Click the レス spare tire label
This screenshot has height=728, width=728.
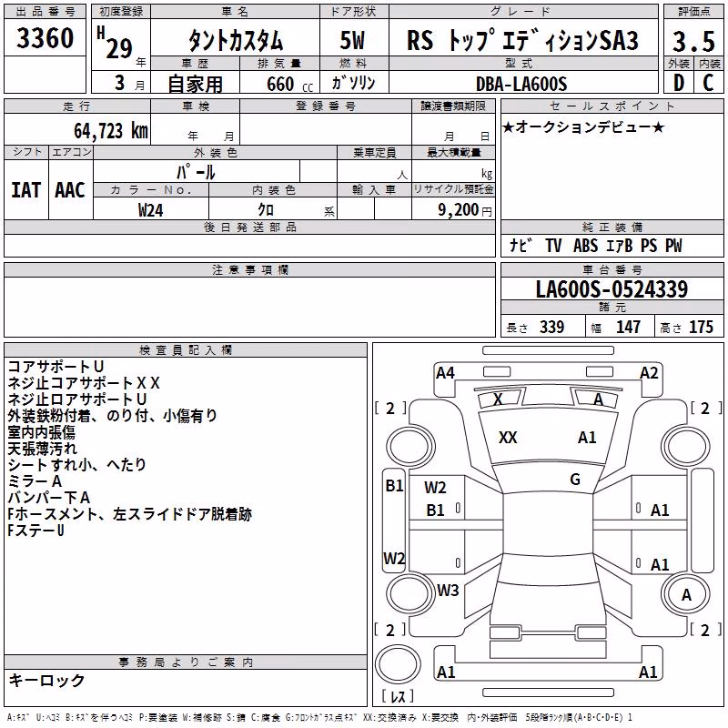point(398,696)
